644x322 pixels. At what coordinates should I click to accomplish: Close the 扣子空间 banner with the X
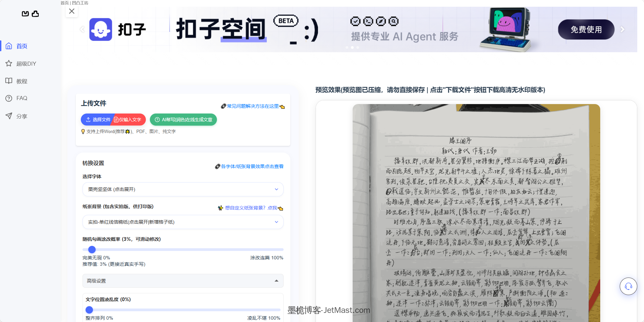tap(72, 11)
